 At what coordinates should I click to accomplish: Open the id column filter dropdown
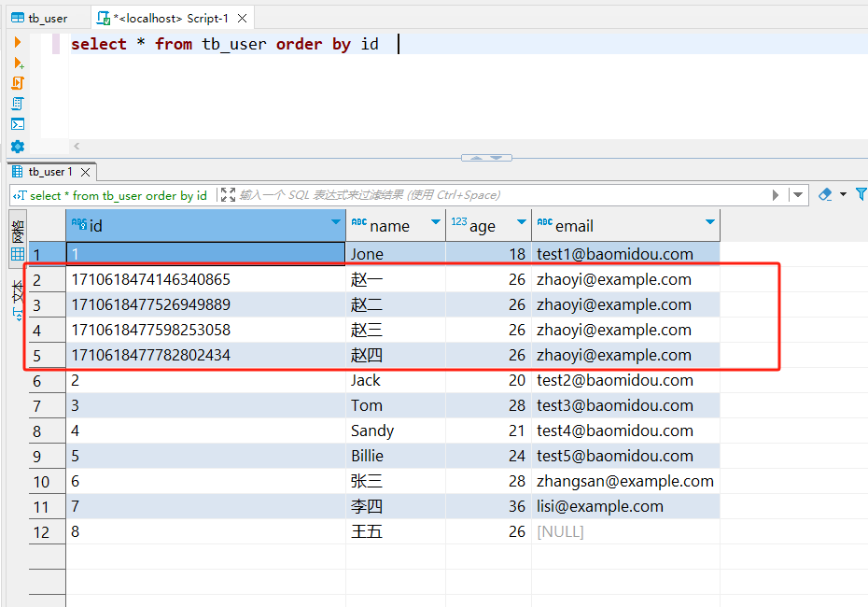point(335,222)
